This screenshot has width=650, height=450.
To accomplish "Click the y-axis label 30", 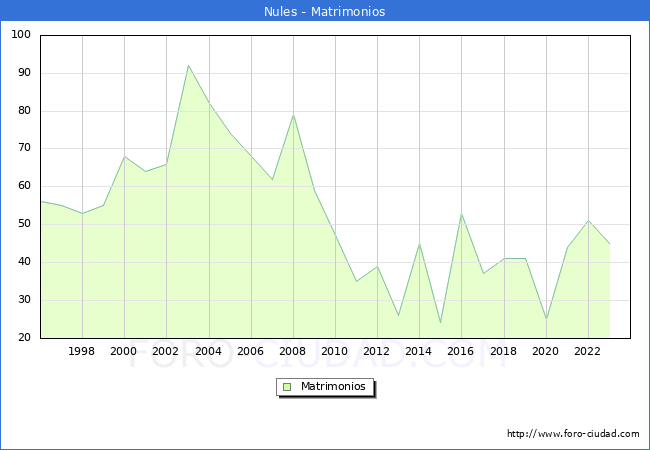I will [24, 299].
